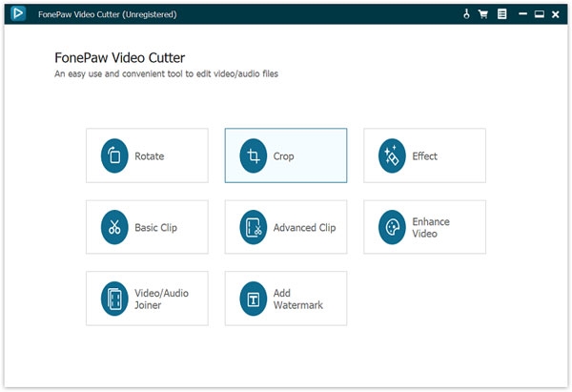Open the shopping cart purchase icon
Viewport: 572px width, 392px height.
[x=483, y=14]
